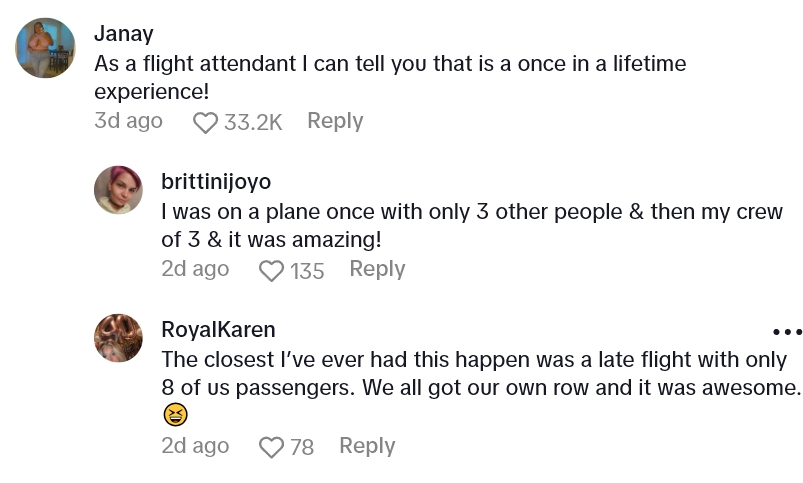Viewport: 803px width, 483px height.
Task: Click the 135 like count
Action: coord(307,271)
